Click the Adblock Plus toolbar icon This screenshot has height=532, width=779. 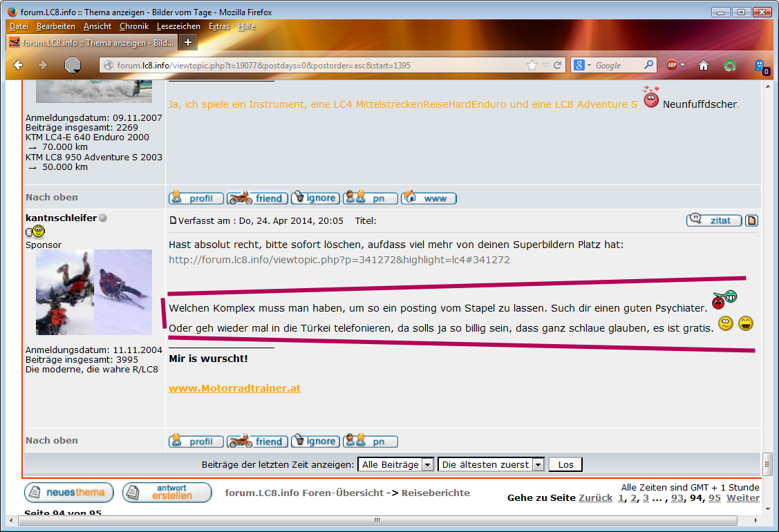click(x=671, y=65)
